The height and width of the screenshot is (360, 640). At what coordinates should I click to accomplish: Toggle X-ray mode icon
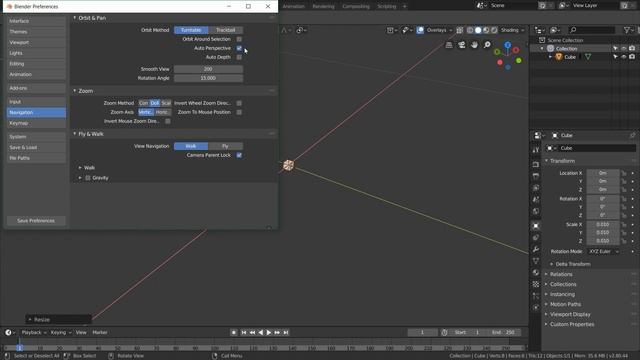click(460, 30)
